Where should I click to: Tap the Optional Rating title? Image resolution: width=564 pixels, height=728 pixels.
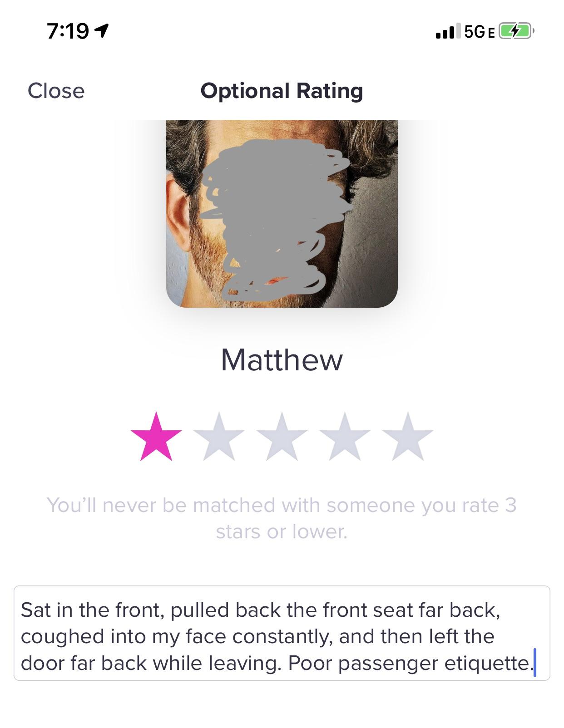[282, 91]
